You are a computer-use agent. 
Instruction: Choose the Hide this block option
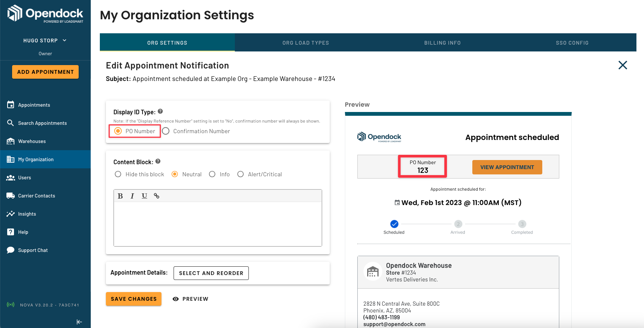(x=118, y=174)
